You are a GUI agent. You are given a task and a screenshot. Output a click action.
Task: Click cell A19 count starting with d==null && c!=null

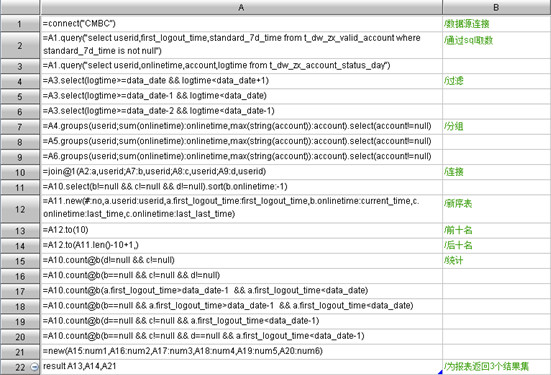241,321
